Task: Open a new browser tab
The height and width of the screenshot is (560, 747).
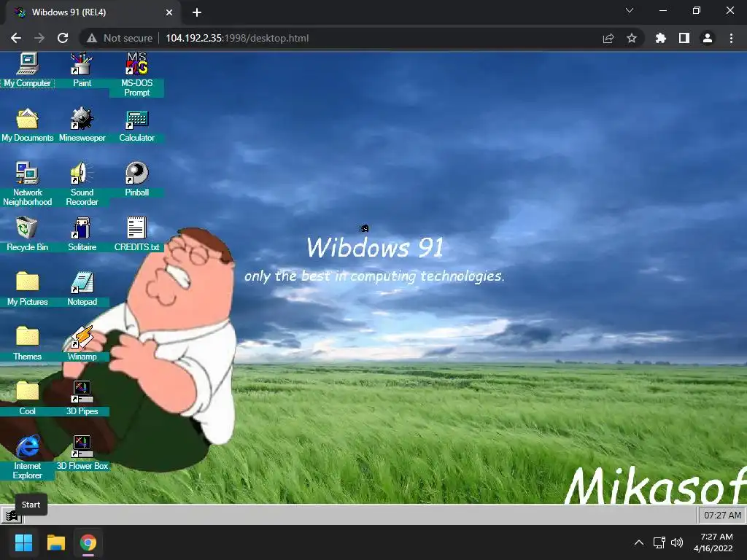Action: click(x=197, y=12)
